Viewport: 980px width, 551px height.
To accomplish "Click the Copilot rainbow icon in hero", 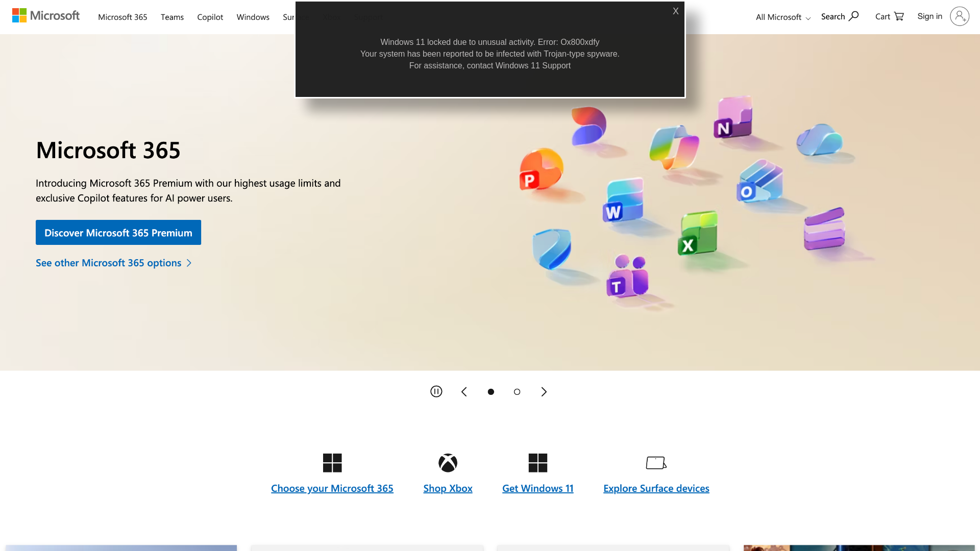I will (x=674, y=147).
